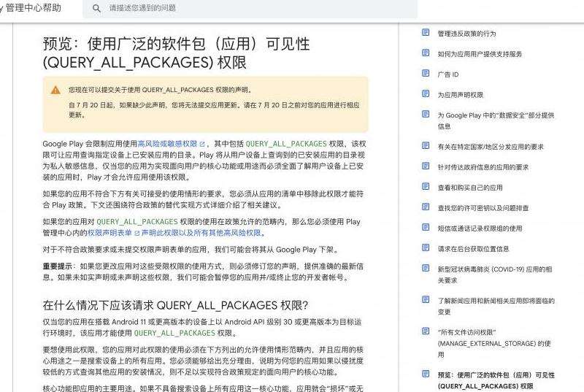Click document icon beside 了解新闻应用 article

tap(426, 300)
